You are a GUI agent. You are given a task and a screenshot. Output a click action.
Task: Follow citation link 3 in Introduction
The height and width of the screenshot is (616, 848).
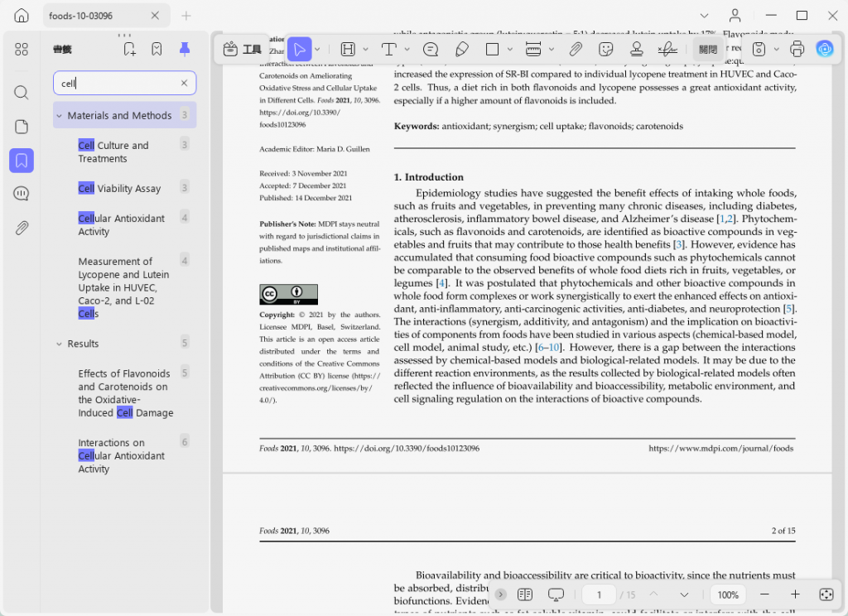(x=679, y=244)
